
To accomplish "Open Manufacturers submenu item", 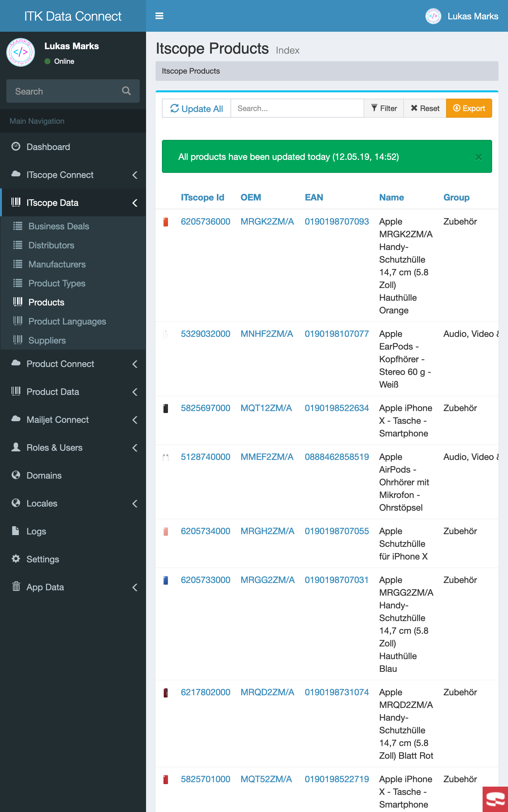I will [x=73, y=265].
